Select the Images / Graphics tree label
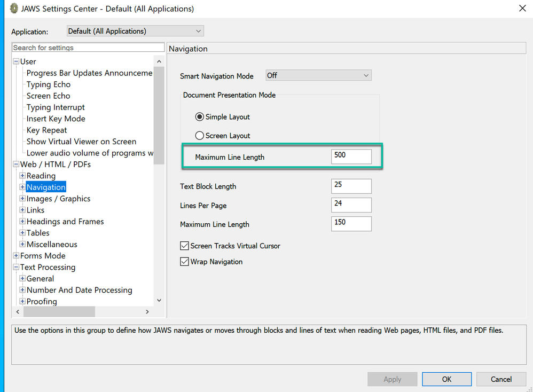Screen dimensions: 533x392 (x=58, y=199)
